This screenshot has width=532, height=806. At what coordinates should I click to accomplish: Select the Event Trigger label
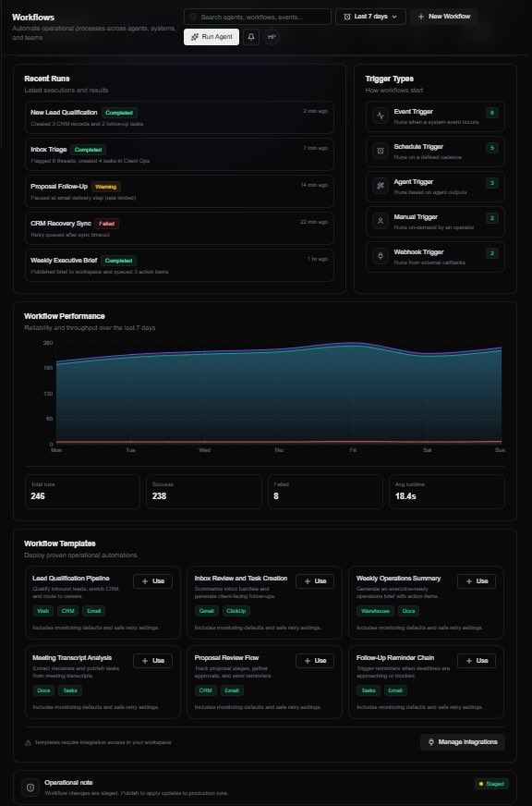[414, 112]
